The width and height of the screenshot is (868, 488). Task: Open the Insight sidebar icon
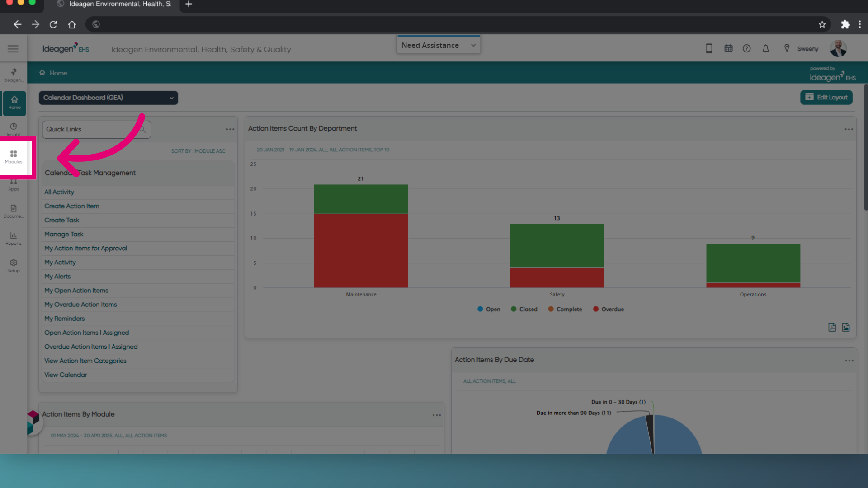click(x=14, y=129)
